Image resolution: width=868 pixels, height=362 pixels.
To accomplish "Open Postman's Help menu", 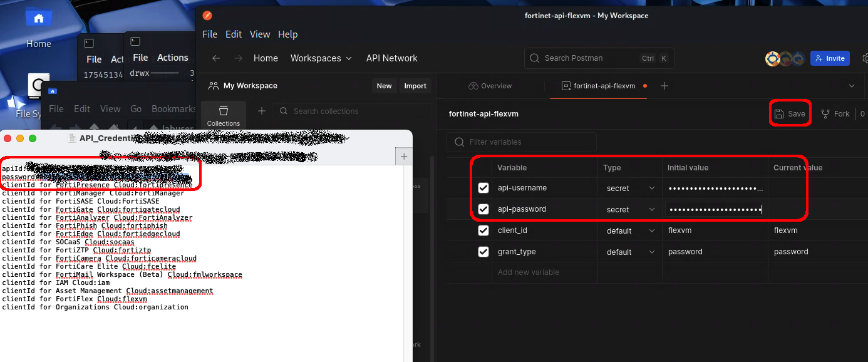I will (288, 34).
